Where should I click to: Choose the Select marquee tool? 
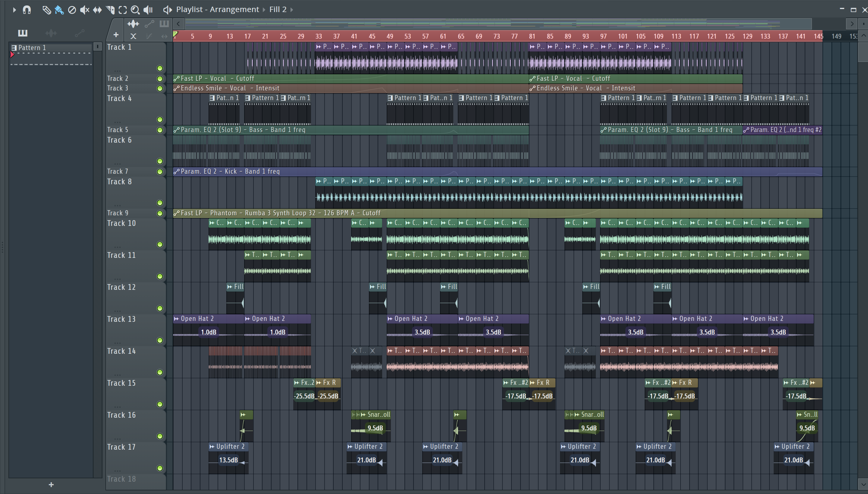123,10
